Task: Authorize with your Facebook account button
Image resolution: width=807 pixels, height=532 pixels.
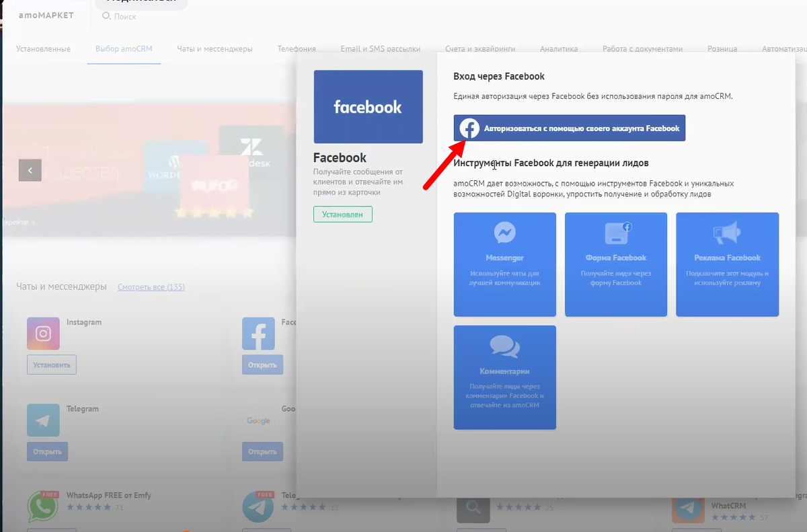Action: click(569, 128)
